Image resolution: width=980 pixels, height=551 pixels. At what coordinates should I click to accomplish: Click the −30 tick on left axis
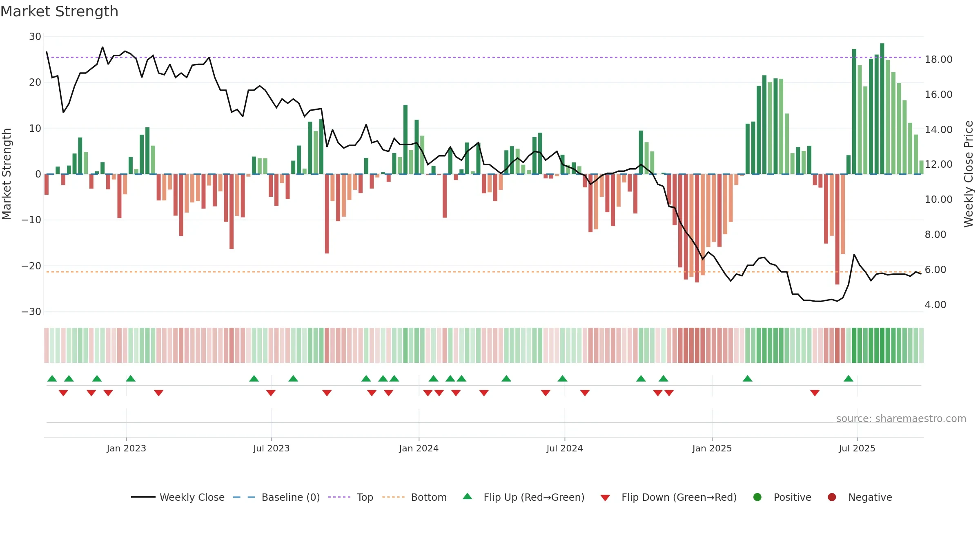pyautogui.click(x=31, y=312)
